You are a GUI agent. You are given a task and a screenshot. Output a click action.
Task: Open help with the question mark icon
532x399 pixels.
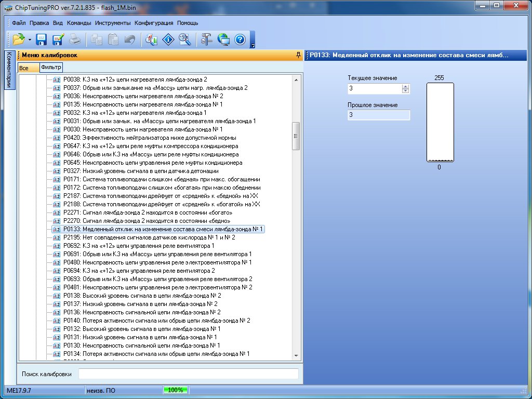(240, 39)
